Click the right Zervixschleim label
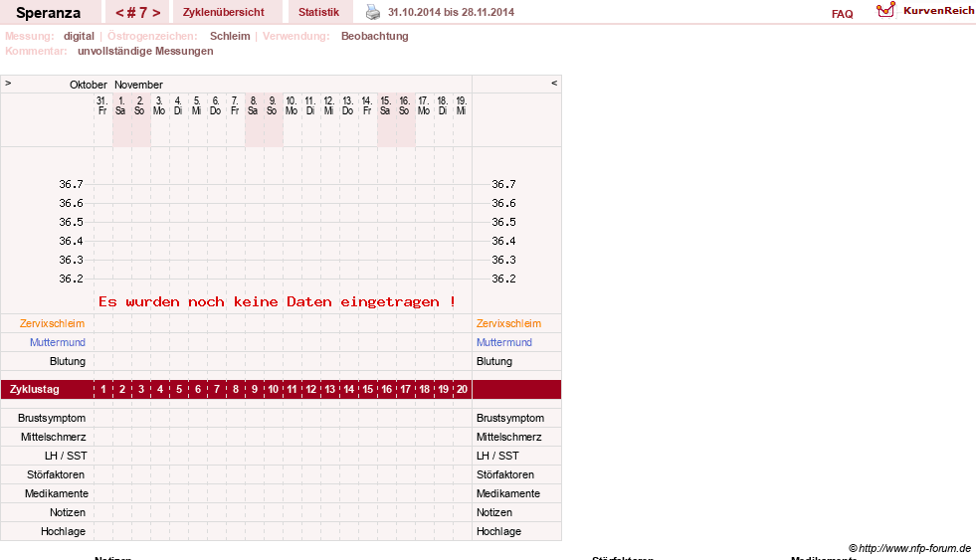This screenshot has height=560, width=976. point(508,323)
